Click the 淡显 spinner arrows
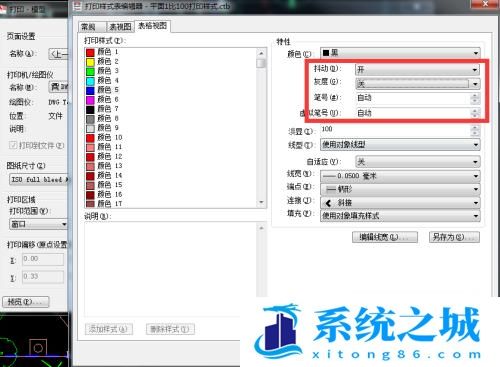Viewport: 500px width, 367px height. click(x=475, y=130)
